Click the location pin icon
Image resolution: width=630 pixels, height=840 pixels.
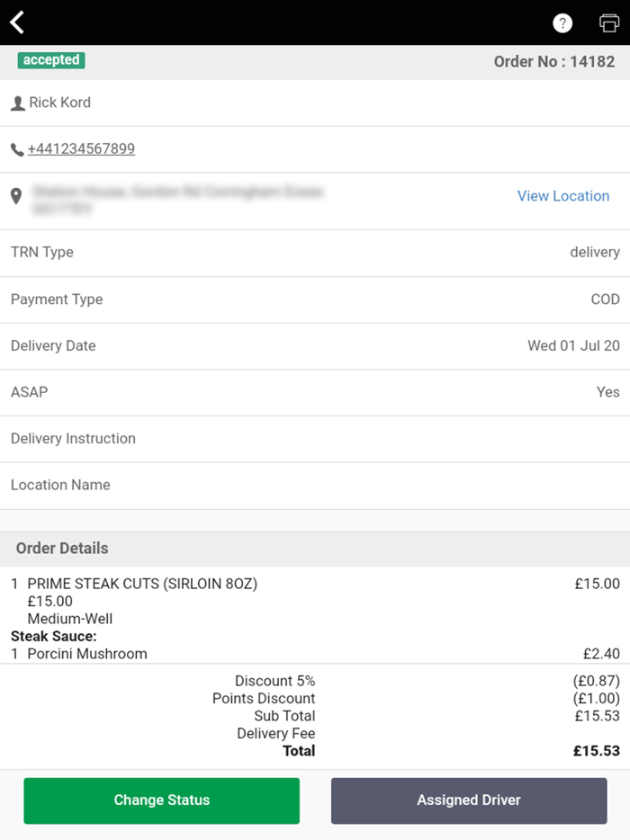coord(15,196)
